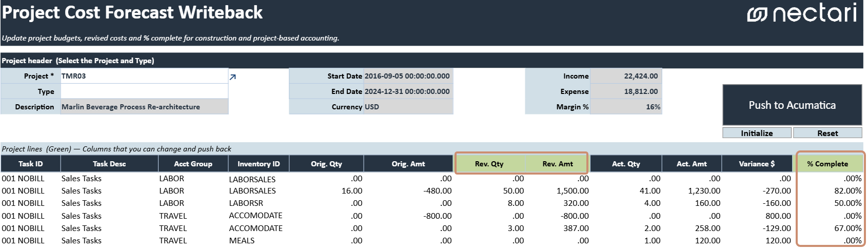Click the Variance $ column header
Screen dimensions: 868x249
[x=757, y=164]
